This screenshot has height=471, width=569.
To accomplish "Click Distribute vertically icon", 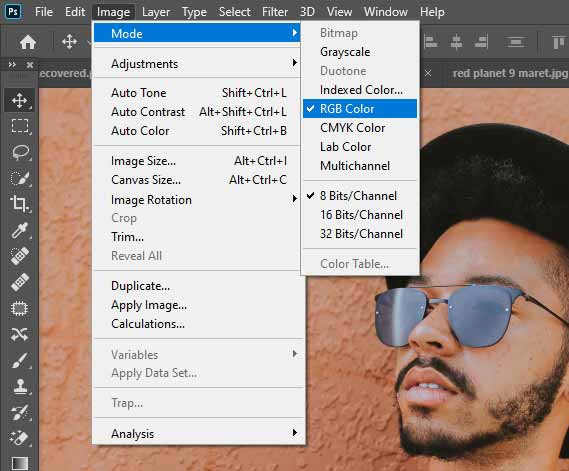I will pos(516,42).
